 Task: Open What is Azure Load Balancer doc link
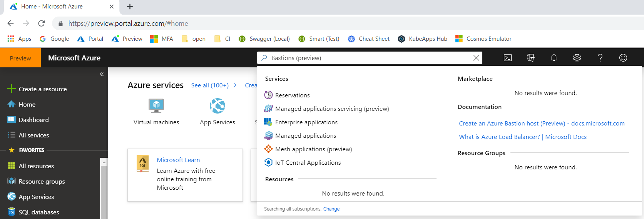[523, 137]
